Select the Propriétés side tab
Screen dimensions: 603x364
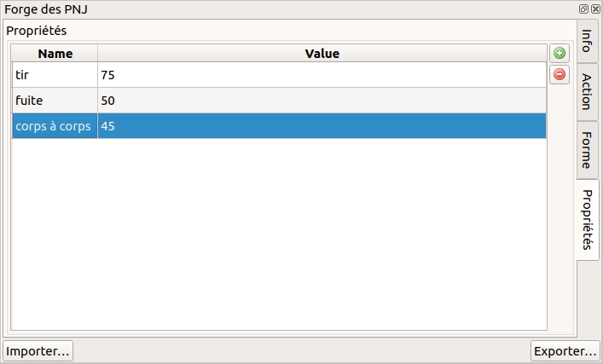tap(587, 219)
